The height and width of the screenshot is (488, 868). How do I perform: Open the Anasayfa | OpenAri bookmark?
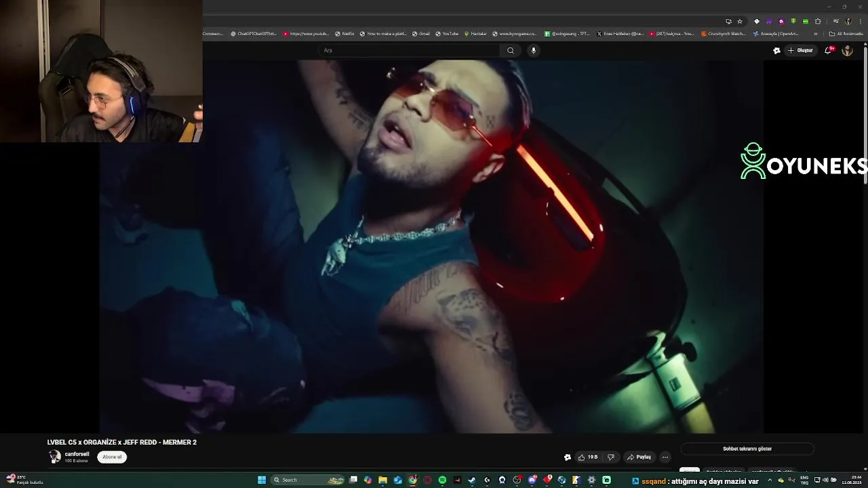(x=776, y=34)
